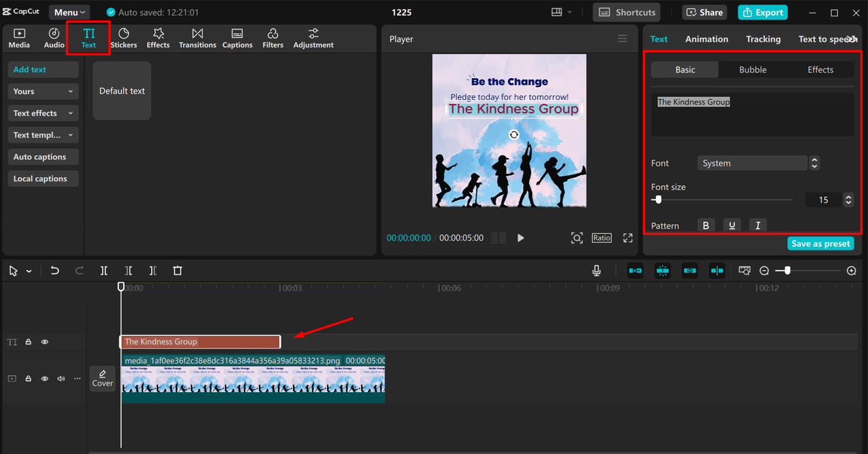Open more options for main video track
The height and width of the screenshot is (454, 868).
point(77,379)
